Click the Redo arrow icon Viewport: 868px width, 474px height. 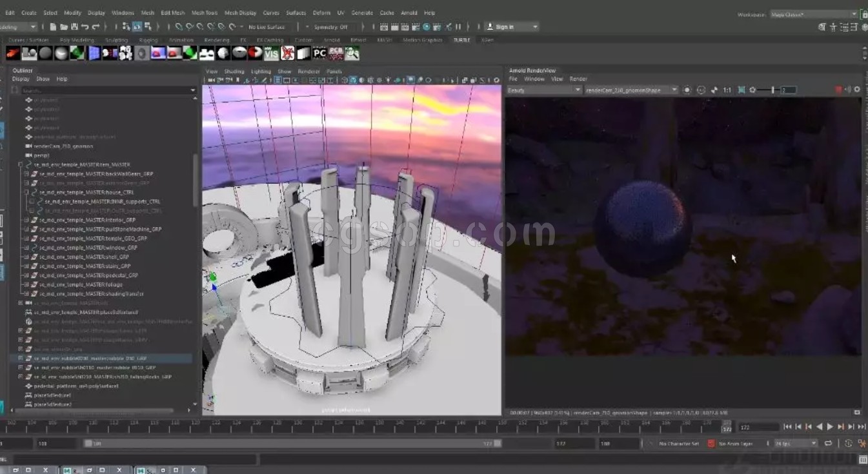point(96,26)
